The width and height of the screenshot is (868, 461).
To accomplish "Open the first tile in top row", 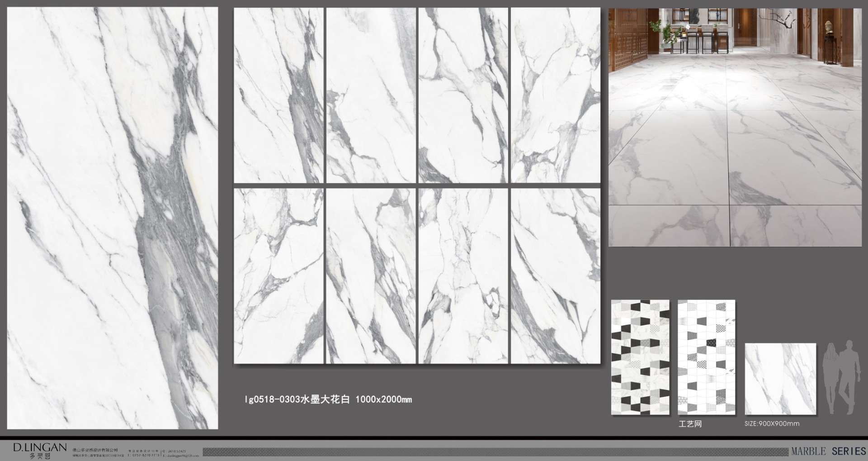I will 278,95.
